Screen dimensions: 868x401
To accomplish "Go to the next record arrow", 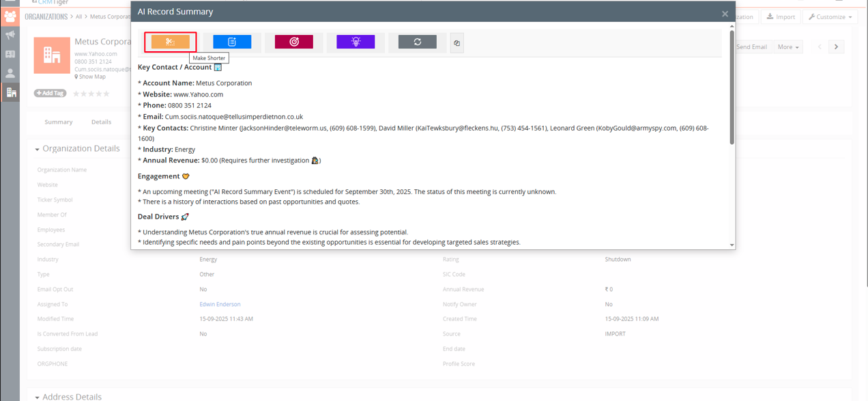I will 836,46.
